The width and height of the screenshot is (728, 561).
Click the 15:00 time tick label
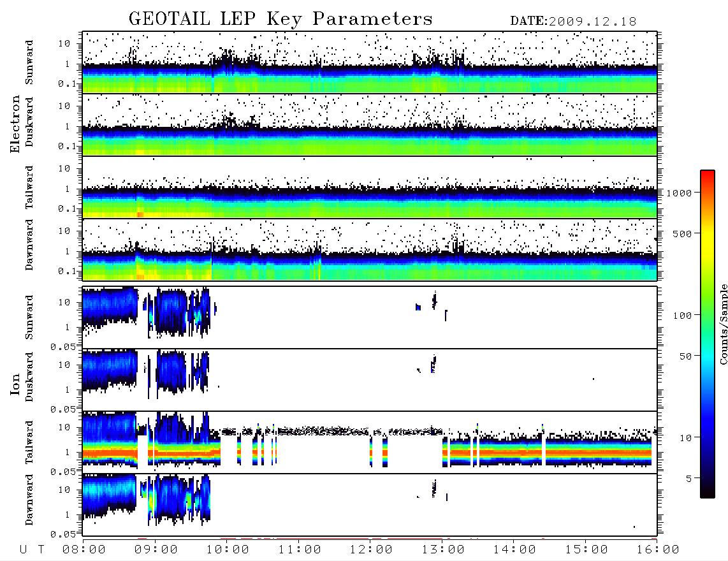[x=586, y=550]
